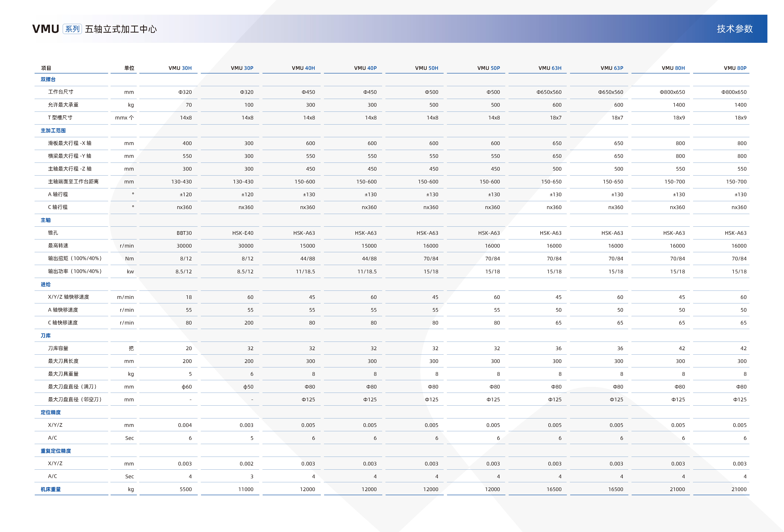Select the 双摆台 section heading
The height and width of the screenshot is (532, 784).
(x=48, y=79)
